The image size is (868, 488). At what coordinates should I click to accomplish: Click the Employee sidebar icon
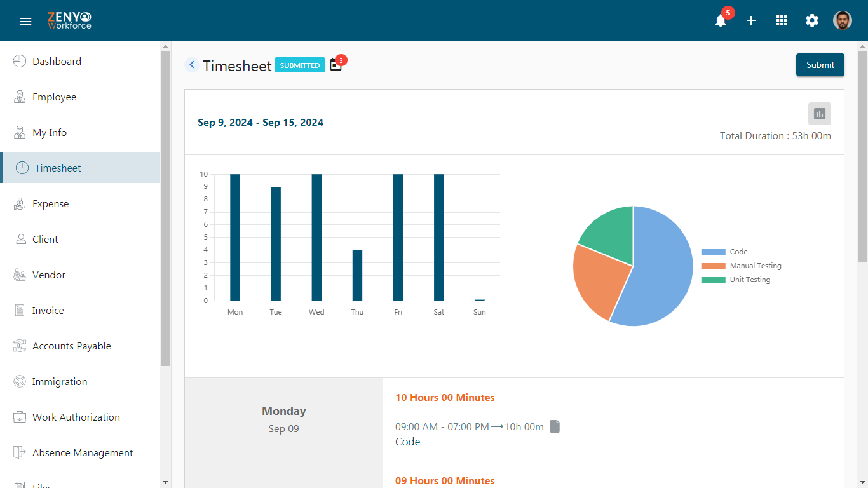(20, 97)
